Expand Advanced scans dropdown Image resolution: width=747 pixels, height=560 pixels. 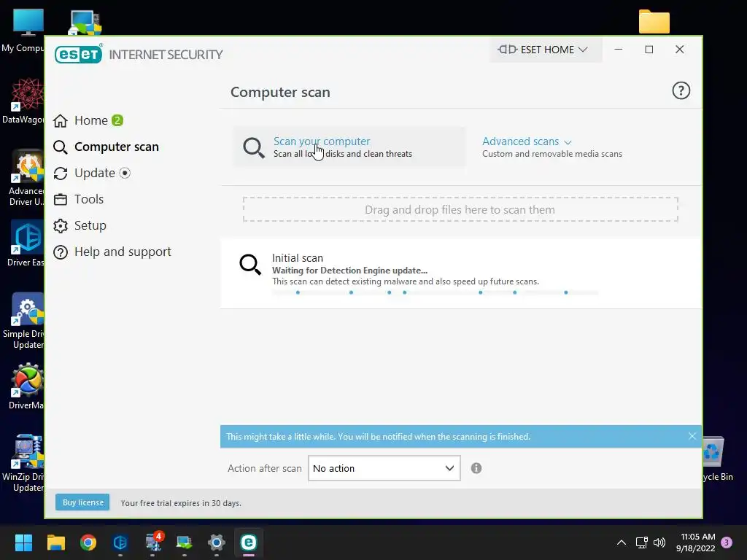(527, 141)
